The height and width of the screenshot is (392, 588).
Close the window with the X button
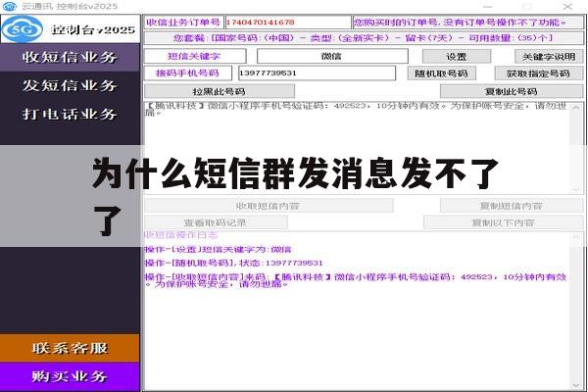567,7
